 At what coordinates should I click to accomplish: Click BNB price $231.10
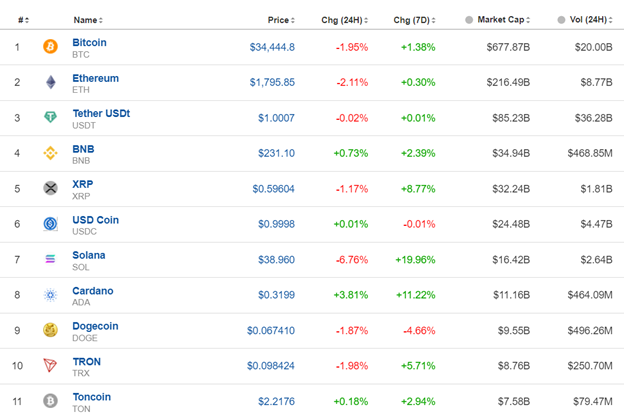276,153
